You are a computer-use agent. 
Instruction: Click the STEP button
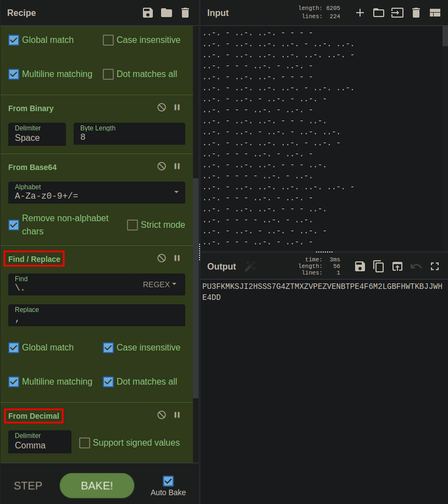[28, 485]
